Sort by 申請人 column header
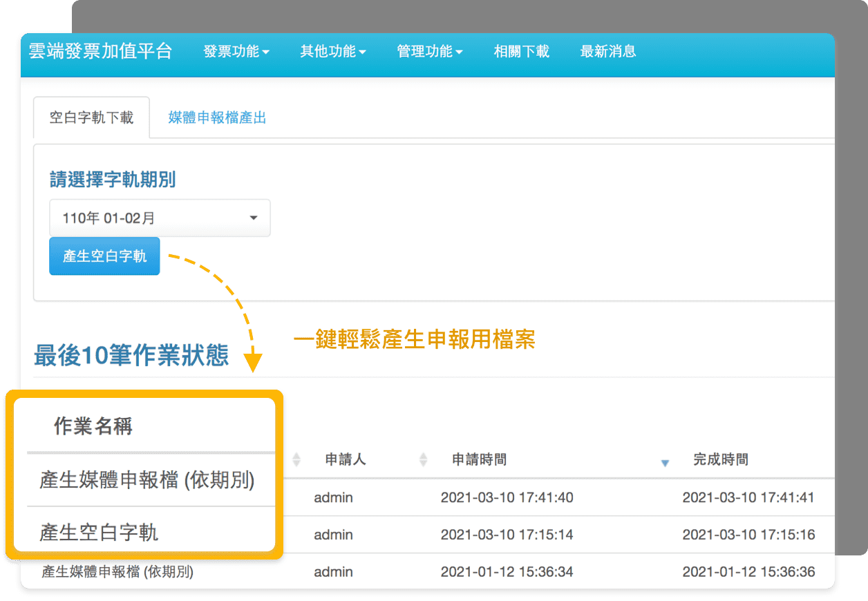 pyautogui.click(x=346, y=459)
